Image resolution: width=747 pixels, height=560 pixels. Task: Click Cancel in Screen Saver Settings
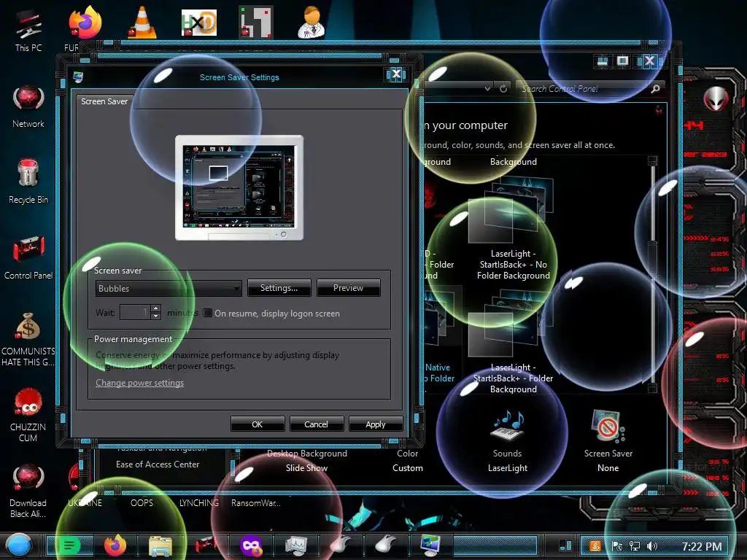pyautogui.click(x=317, y=424)
